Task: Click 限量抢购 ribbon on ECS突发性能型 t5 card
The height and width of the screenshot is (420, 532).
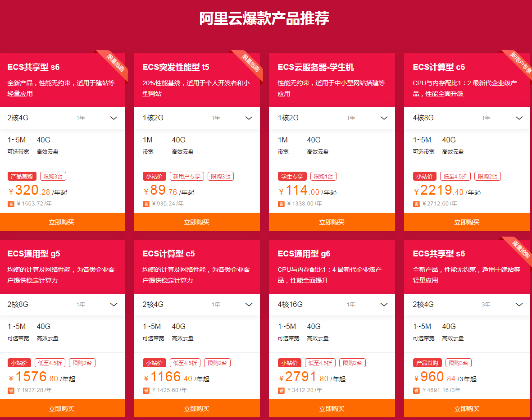Action: click(250, 63)
